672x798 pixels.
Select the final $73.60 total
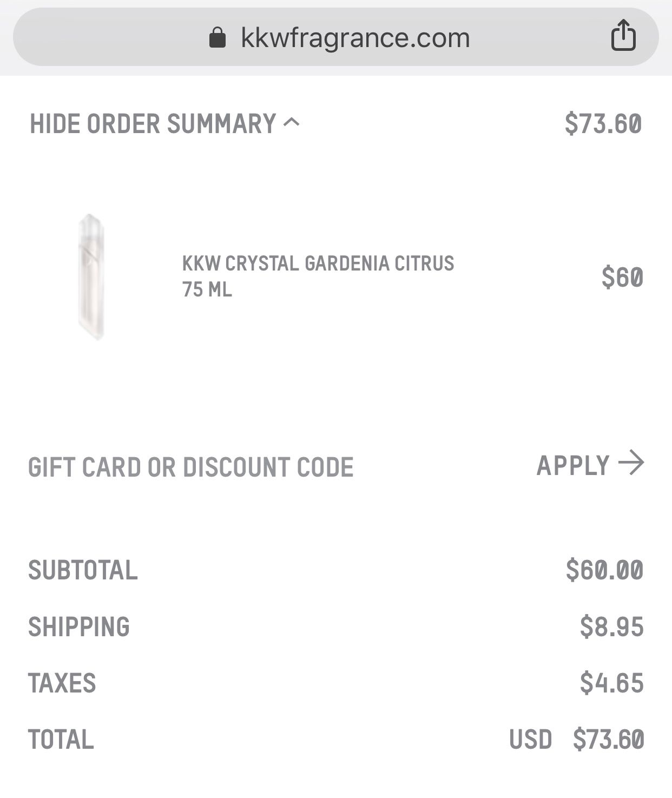(x=609, y=740)
